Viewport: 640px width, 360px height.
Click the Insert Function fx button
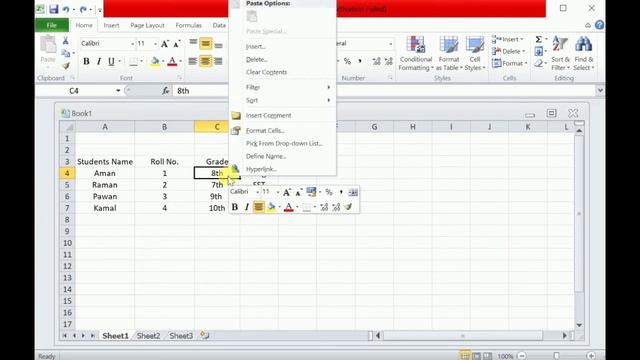point(166,91)
